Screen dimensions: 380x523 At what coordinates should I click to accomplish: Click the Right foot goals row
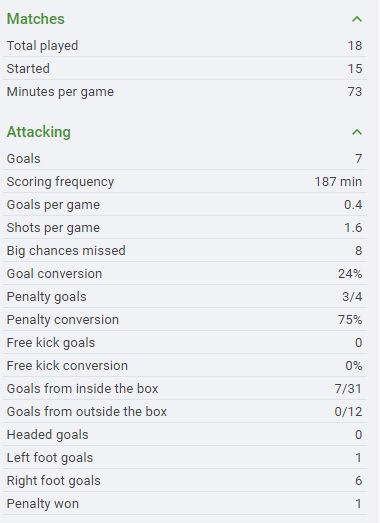[x=185, y=481]
